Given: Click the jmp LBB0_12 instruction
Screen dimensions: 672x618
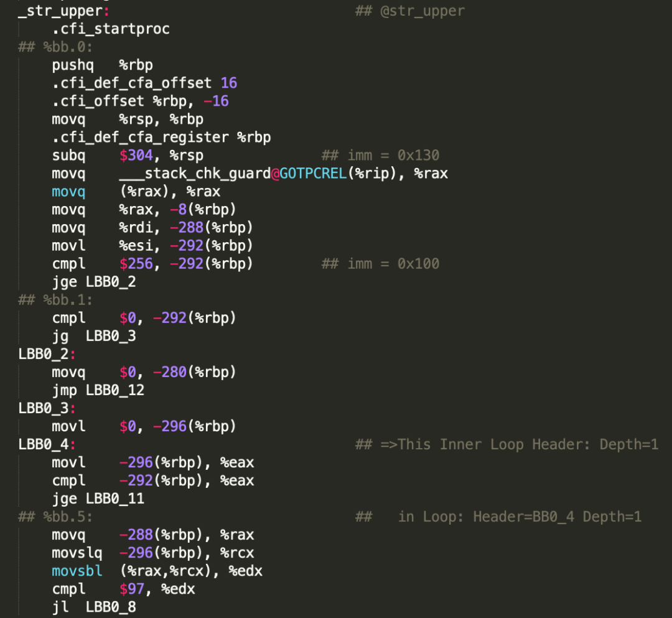Looking at the screenshot, I should click(x=98, y=390).
